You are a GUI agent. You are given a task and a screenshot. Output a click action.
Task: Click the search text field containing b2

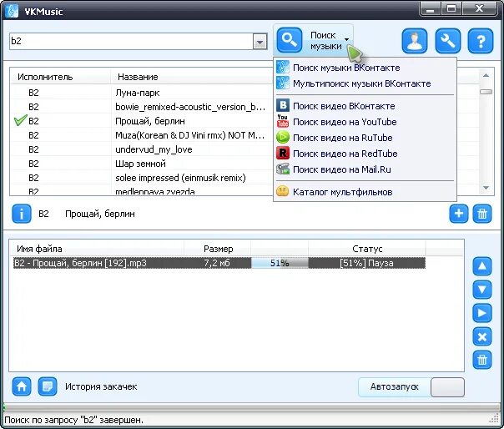pyautogui.click(x=131, y=42)
